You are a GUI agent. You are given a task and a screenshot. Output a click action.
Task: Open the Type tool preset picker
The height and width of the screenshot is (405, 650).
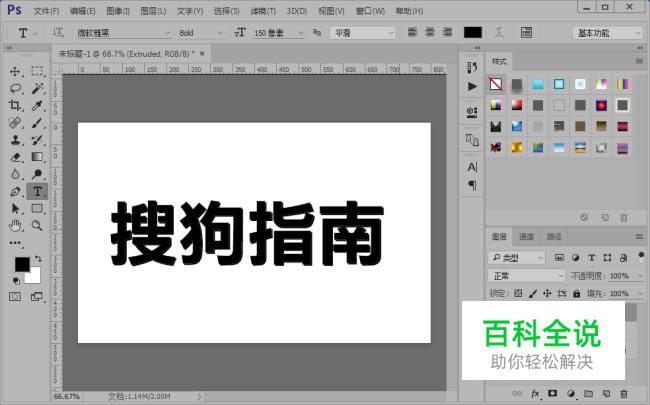point(27,33)
